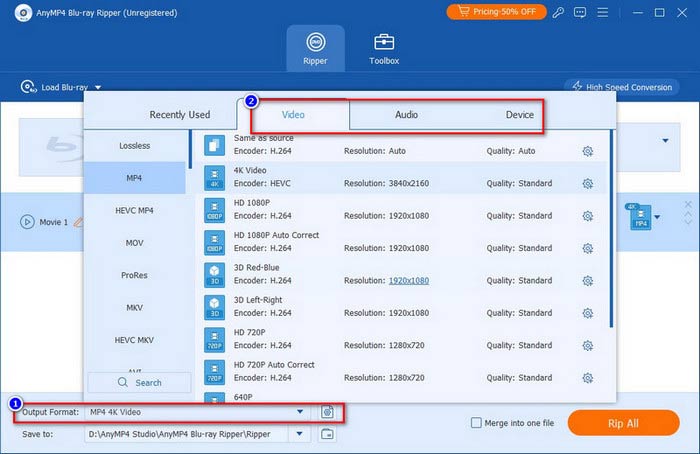Open settings gear for 4K Video

pos(588,183)
